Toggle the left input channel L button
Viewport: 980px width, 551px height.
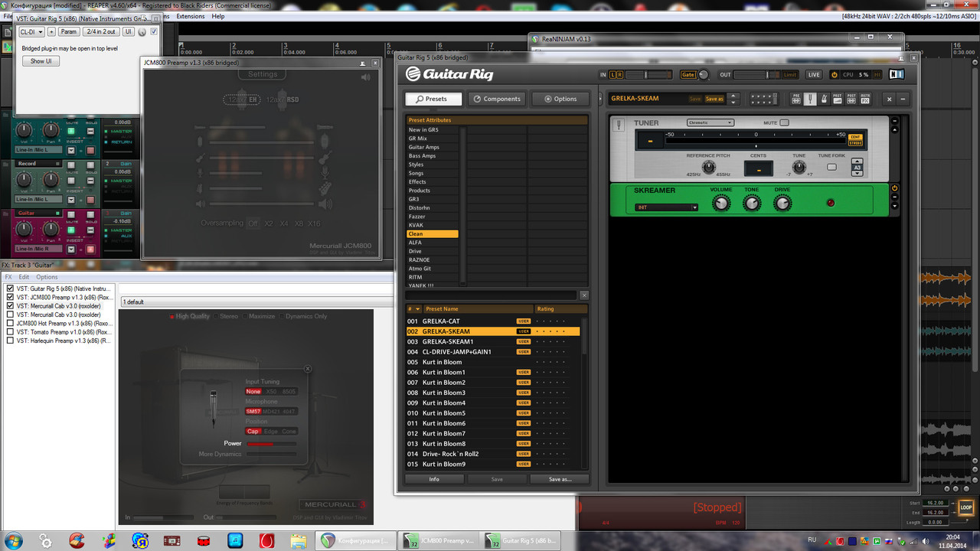click(x=613, y=75)
